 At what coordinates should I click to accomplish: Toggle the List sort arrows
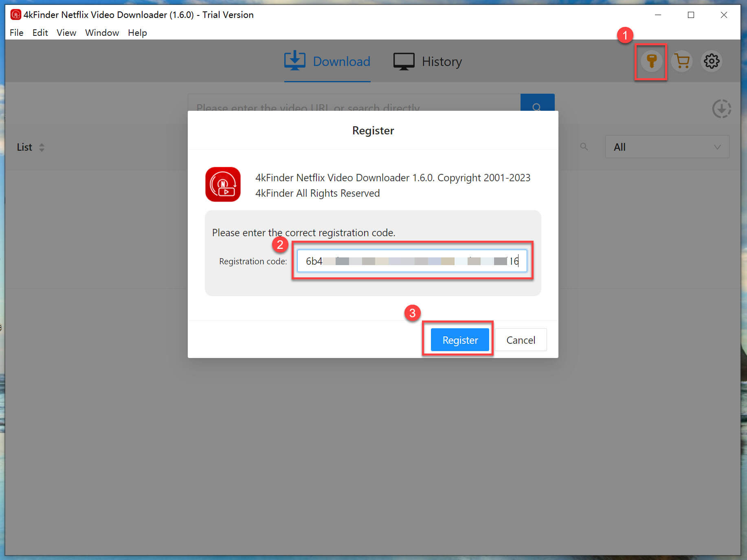pyautogui.click(x=42, y=147)
